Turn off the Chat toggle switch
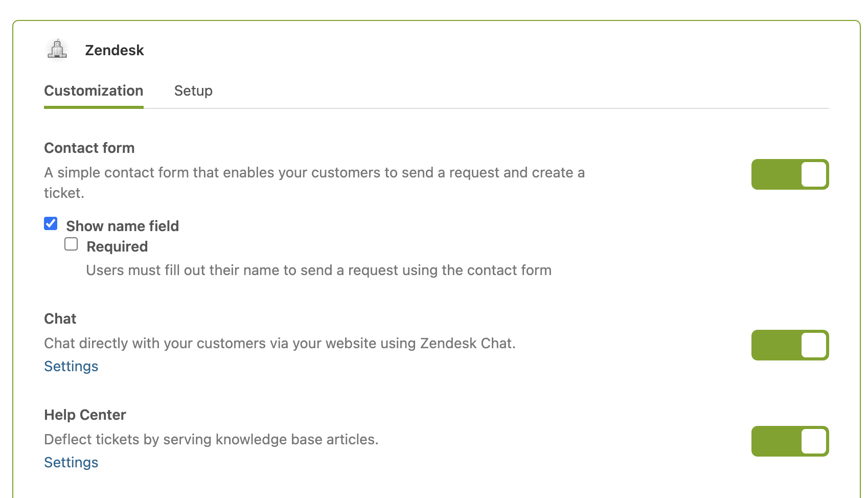 coord(790,345)
